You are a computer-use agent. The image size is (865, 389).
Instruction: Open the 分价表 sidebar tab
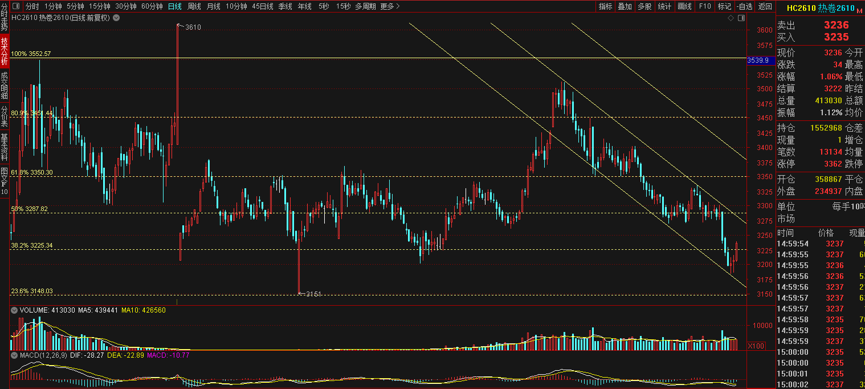click(x=4, y=115)
